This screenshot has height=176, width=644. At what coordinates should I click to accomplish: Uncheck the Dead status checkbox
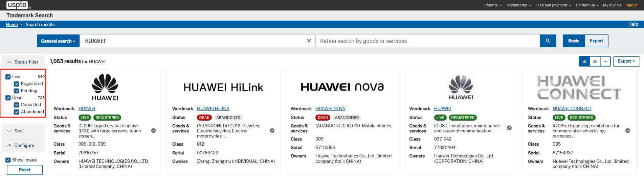click(8, 98)
